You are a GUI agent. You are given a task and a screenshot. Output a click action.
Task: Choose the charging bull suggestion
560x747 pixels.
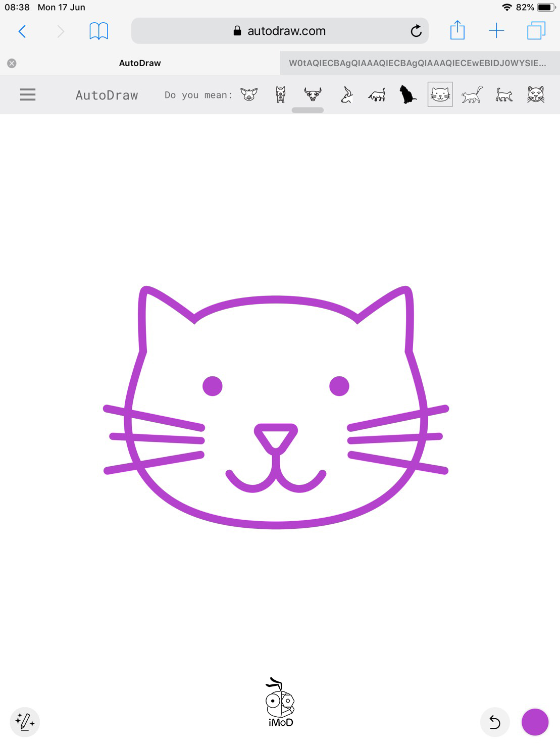click(377, 94)
